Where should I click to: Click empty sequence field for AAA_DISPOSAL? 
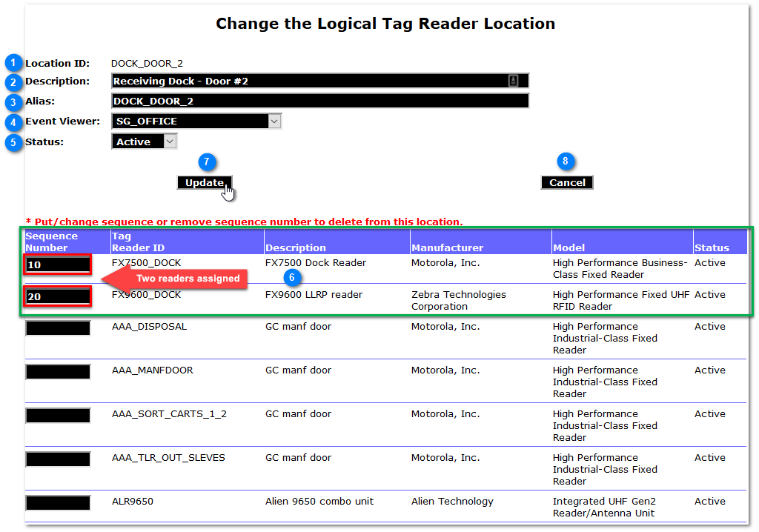coord(58,328)
